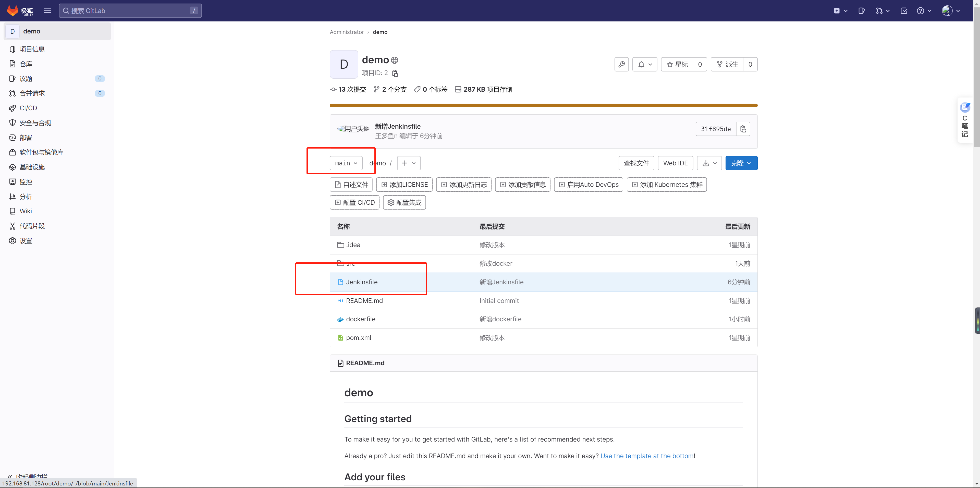Star the project with 星标 button

point(677,64)
